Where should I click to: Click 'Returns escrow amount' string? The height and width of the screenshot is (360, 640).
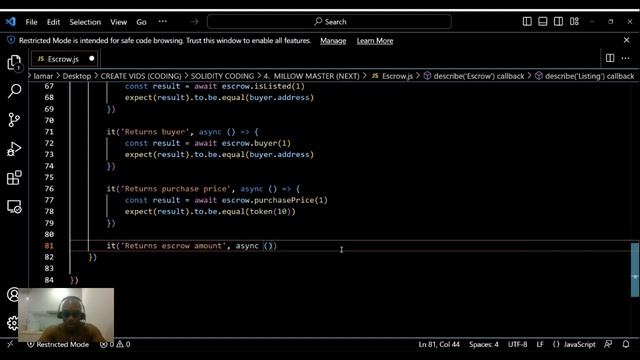tap(173, 246)
